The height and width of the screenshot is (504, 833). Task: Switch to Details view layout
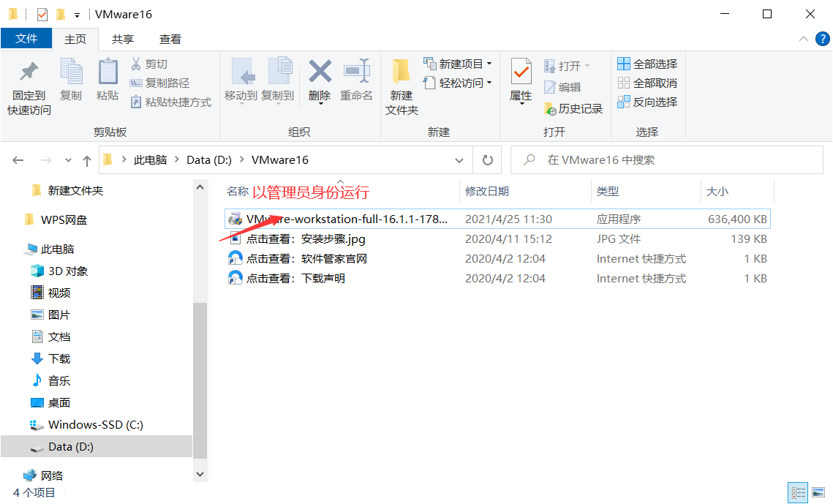point(798,493)
